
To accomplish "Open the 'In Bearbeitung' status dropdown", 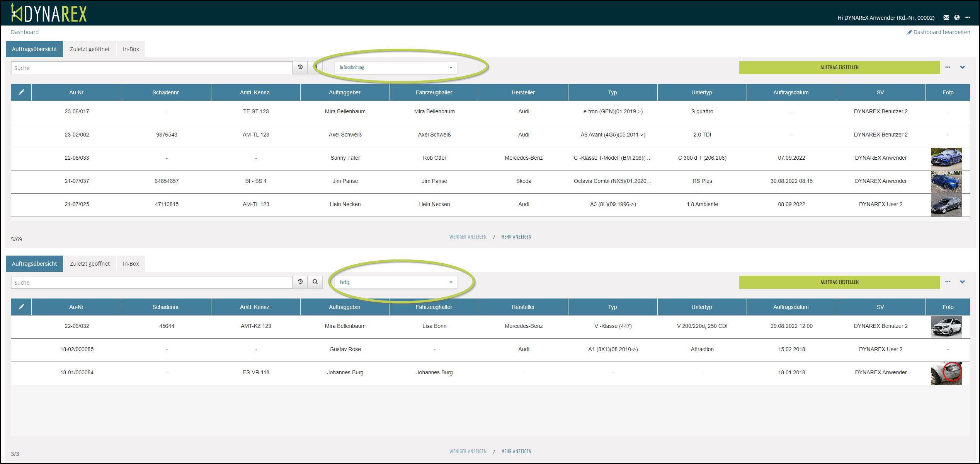I will (x=396, y=68).
